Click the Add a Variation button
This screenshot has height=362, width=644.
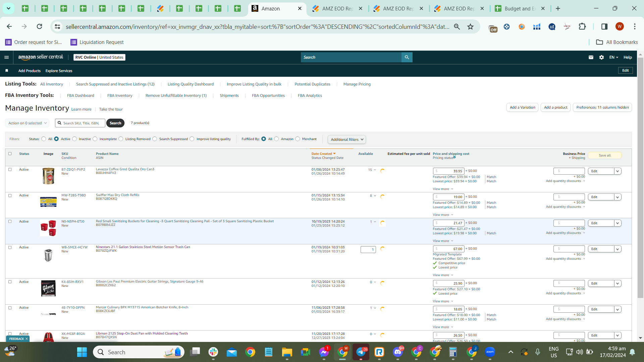click(522, 107)
